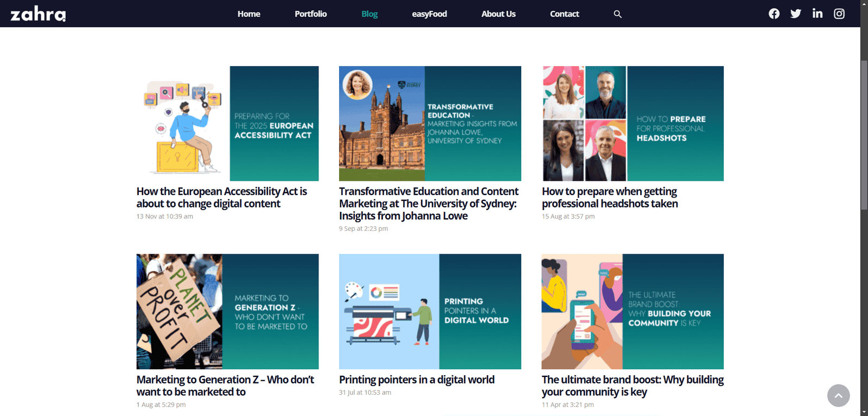The width and height of the screenshot is (868, 416).
Task: Click the vertical page scrollbar
Action: click(864, 136)
